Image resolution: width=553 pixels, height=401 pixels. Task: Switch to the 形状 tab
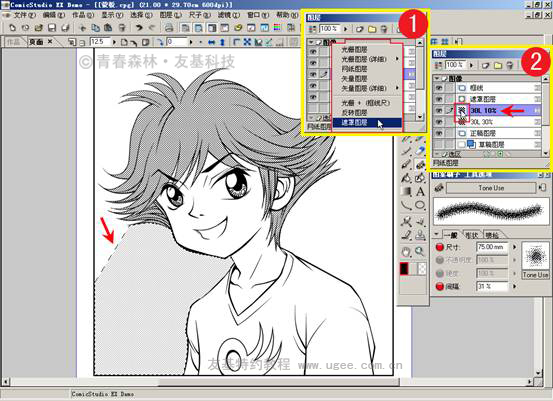click(x=471, y=235)
